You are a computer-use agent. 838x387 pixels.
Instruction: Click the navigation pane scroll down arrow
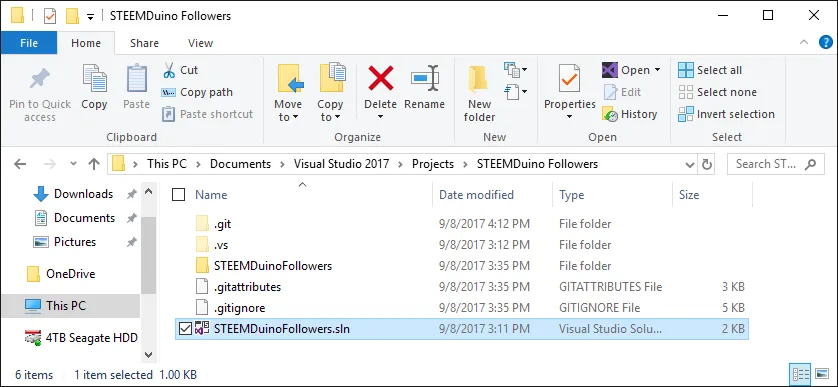149,355
